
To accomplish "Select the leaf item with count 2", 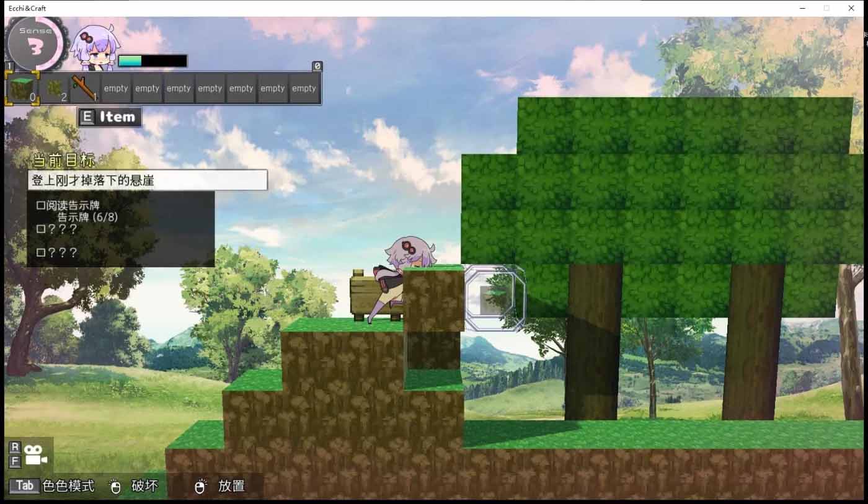I will tap(54, 89).
